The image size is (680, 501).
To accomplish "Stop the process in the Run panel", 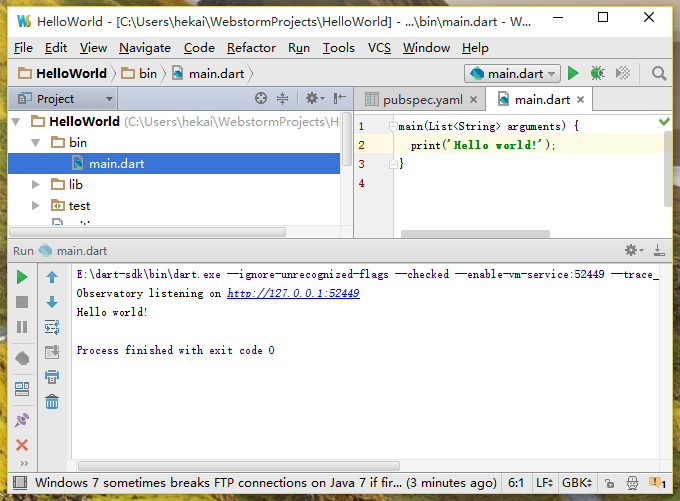I will coord(22,302).
